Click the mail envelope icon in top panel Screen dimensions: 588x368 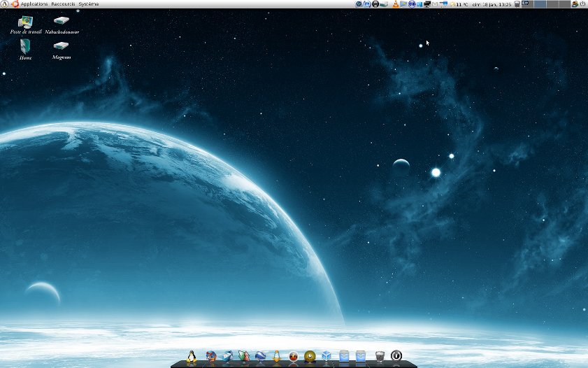pos(435,4)
